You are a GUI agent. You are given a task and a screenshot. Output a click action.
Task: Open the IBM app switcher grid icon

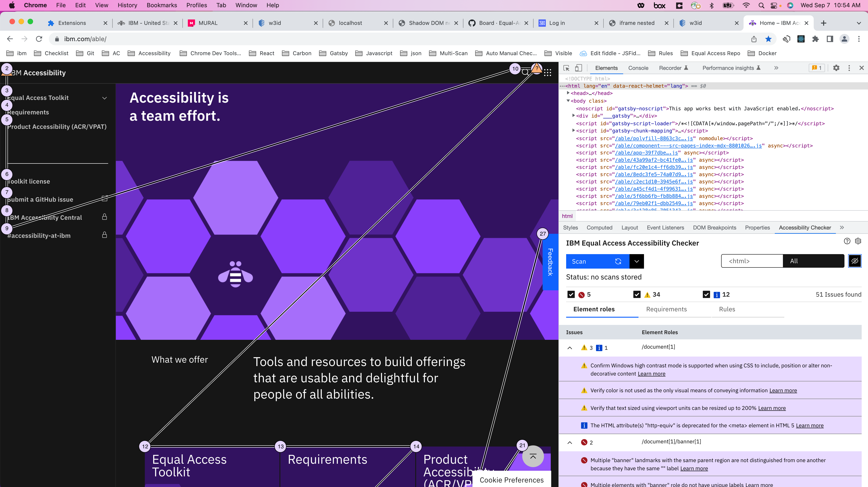coord(548,72)
